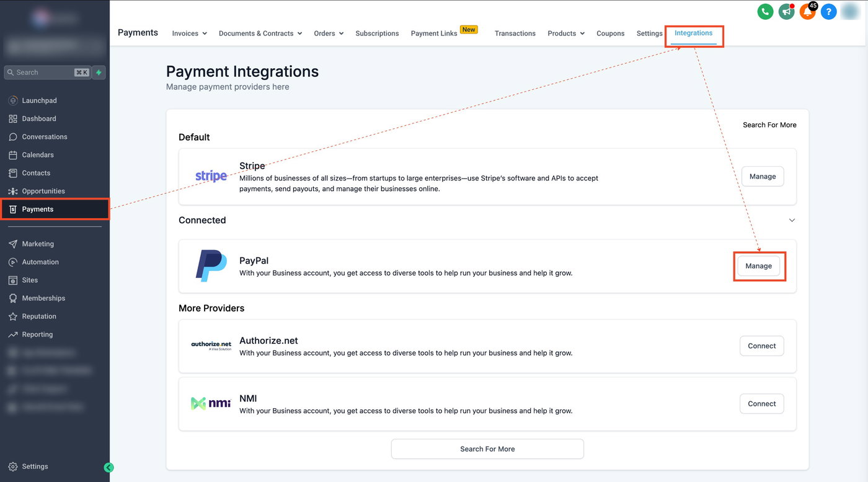Screen dimensions: 868x482
Task: Expand the Invoices dropdown menu
Action: coord(189,33)
